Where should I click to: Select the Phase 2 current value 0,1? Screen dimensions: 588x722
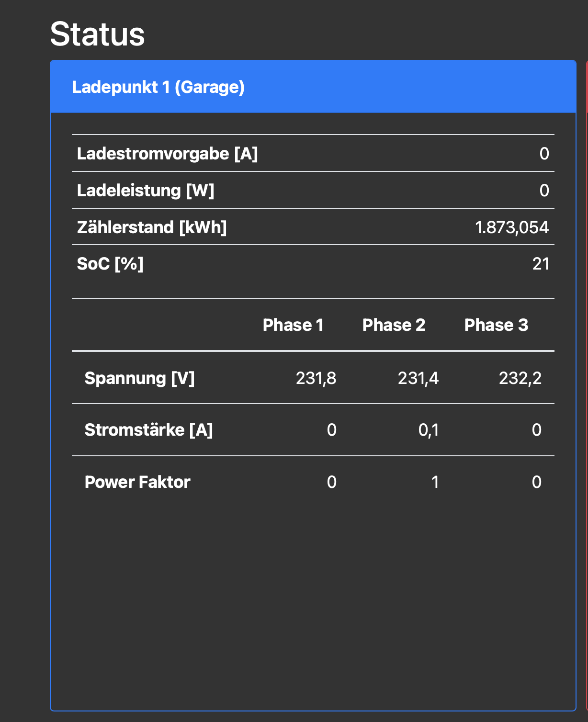(x=429, y=430)
